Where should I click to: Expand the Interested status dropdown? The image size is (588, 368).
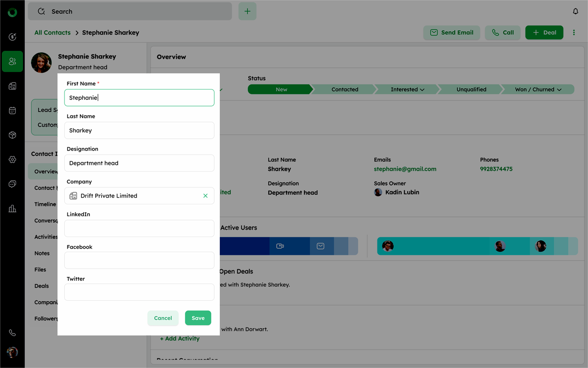coord(422,90)
